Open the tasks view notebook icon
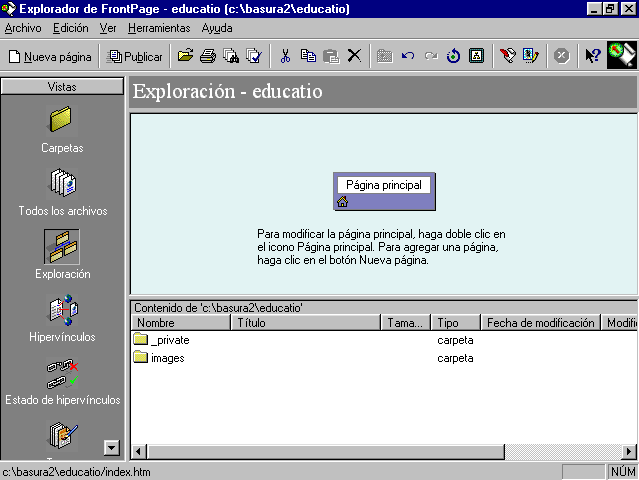The height and width of the screenshot is (480, 639). point(62,435)
